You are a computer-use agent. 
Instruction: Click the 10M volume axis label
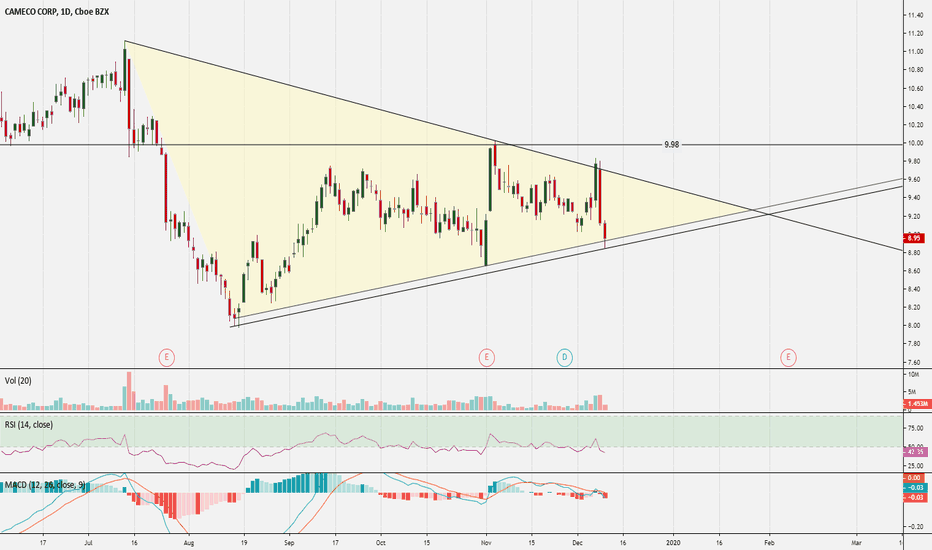click(914, 375)
